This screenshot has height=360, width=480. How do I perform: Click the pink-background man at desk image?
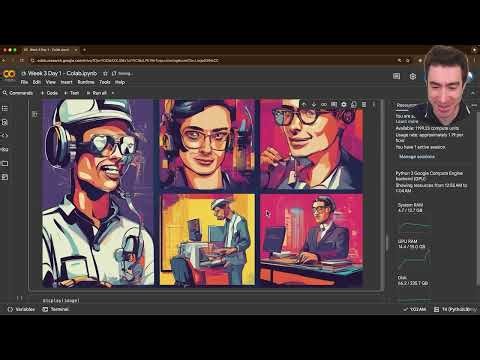pyautogui.click(x=311, y=240)
